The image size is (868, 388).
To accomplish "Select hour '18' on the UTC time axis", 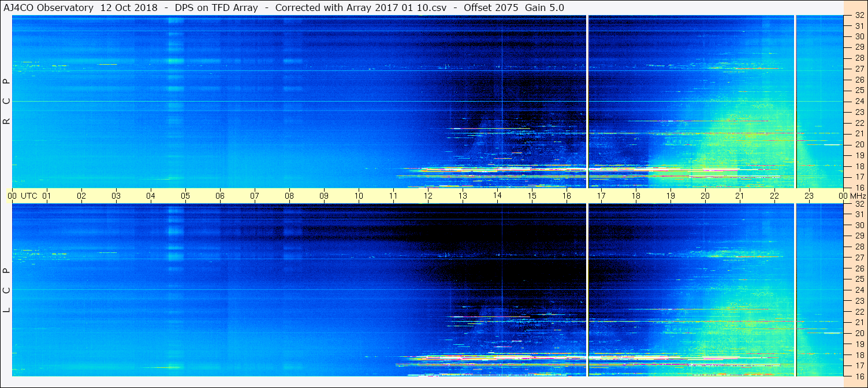I will (x=636, y=196).
